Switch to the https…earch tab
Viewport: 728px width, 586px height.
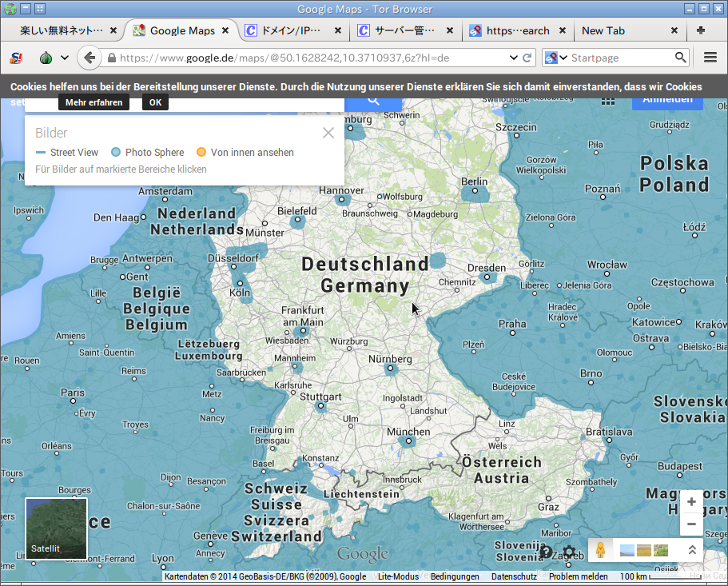coord(518,30)
